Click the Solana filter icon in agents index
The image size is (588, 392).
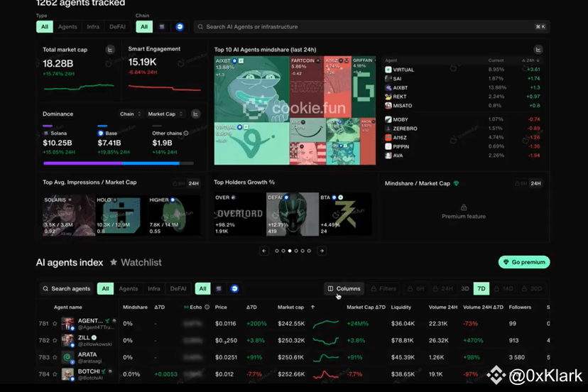pos(219,288)
